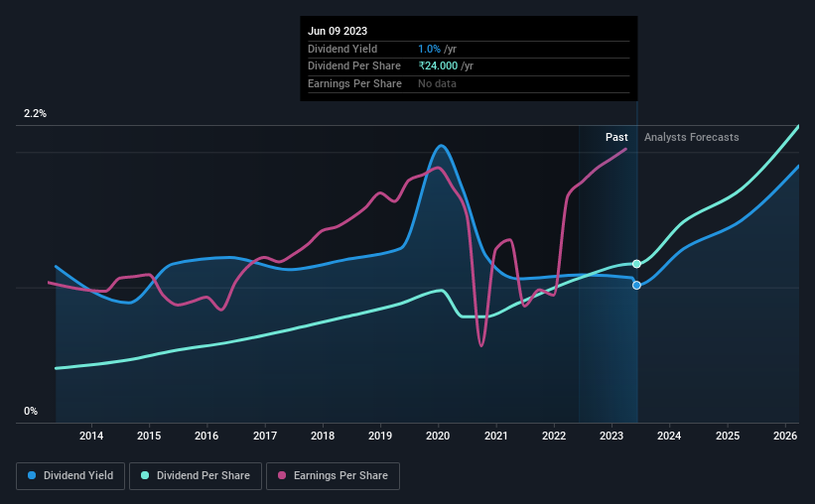Click the 2025 x-axis label

pyautogui.click(x=728, y=436)
